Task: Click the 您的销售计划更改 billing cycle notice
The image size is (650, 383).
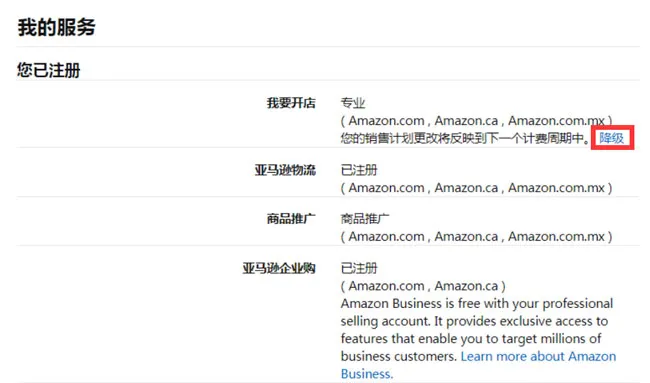Action: click(465, 138)
